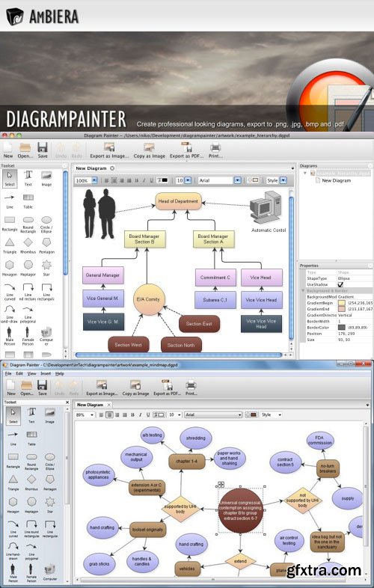Click the chapter 1-4 node in the mindmap canvas

tap(186, 462)
